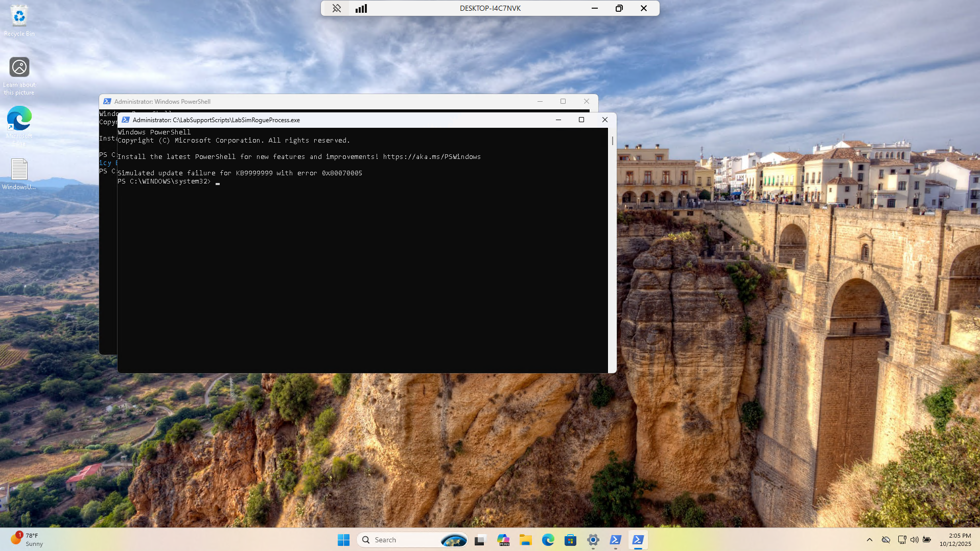The height and width of the screenshot is (551, 980).
Task: Switch to the first PowerShell taskbar window
Action: [x=615, y=540]
